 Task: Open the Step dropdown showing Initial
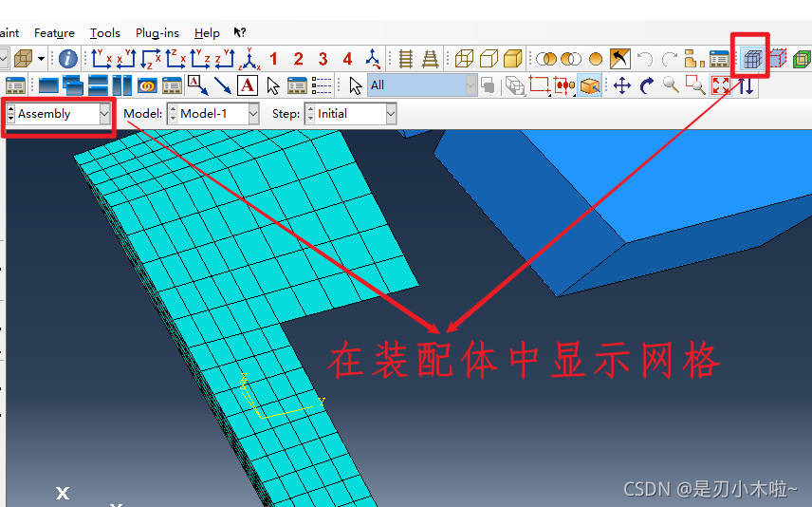coord(391,114)
